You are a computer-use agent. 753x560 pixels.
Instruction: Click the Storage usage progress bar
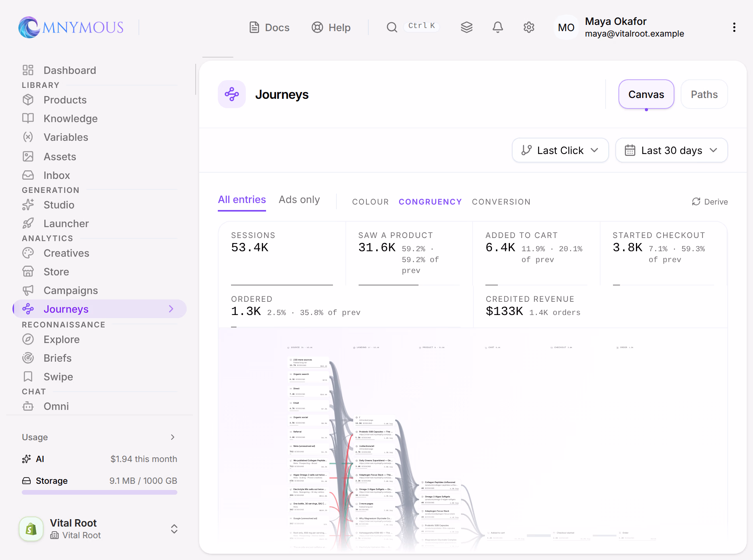click(100, 492)
